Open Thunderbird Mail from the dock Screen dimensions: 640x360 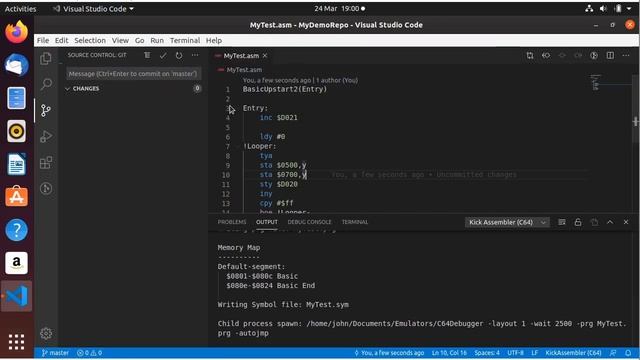17,65
